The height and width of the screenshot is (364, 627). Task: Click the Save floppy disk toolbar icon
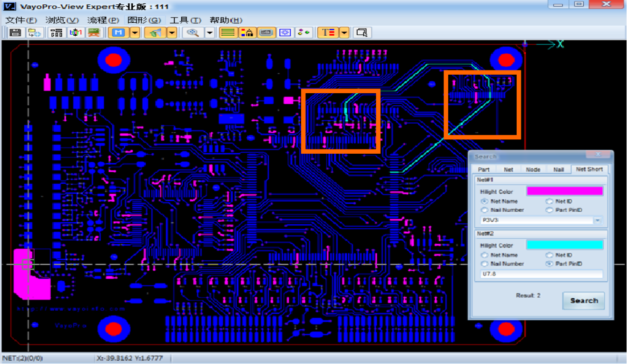[x=15, y=32]
